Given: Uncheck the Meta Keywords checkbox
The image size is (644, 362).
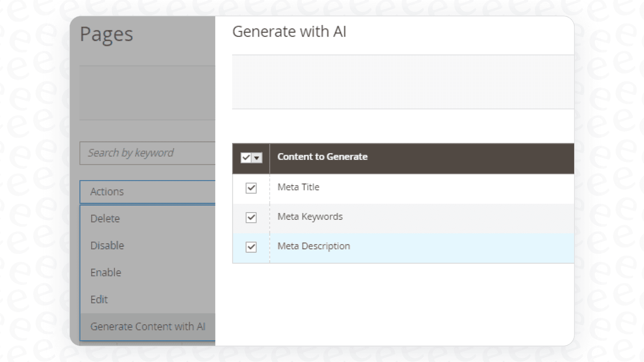Looking at the screenshot, I should coord(251,218).
